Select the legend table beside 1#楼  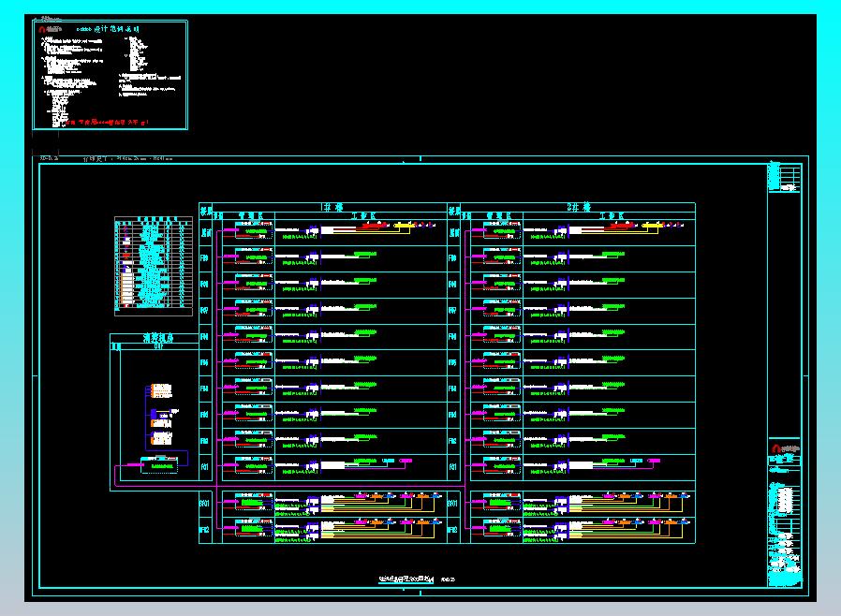[x=154, y=266]
